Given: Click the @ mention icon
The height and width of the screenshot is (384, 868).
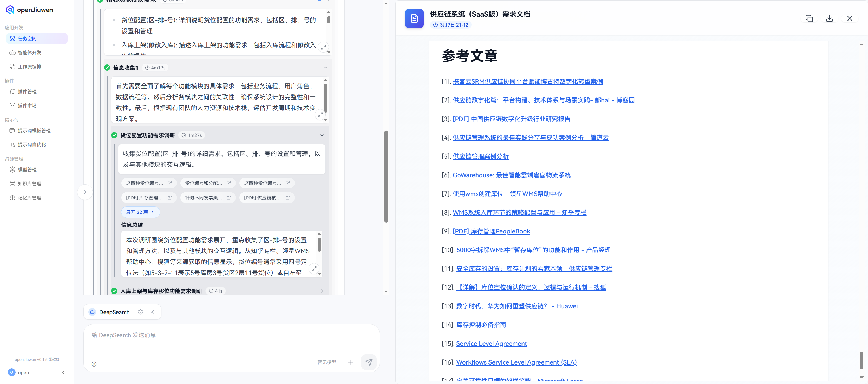Looking at the screenshot, I should [x=94, y=364].
